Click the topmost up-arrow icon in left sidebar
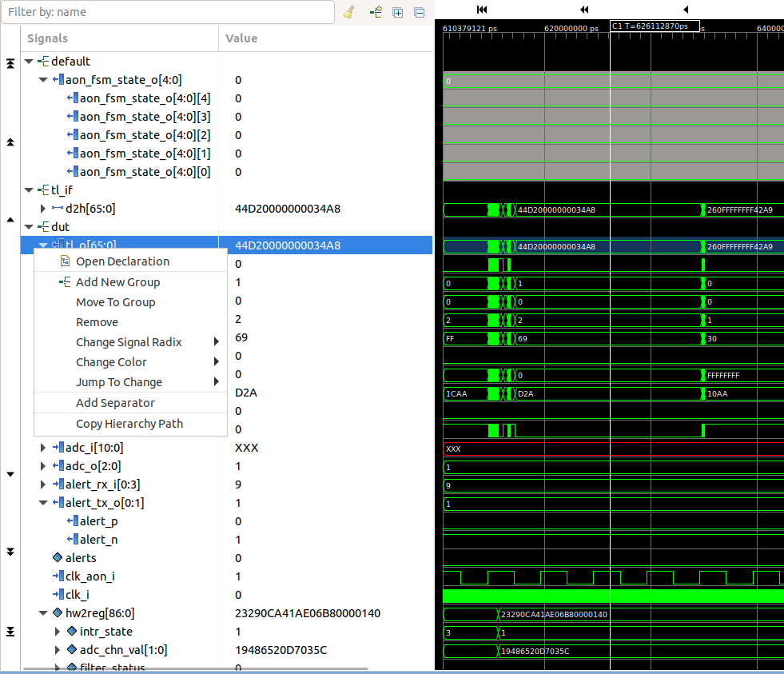 [x=10, y=62]
